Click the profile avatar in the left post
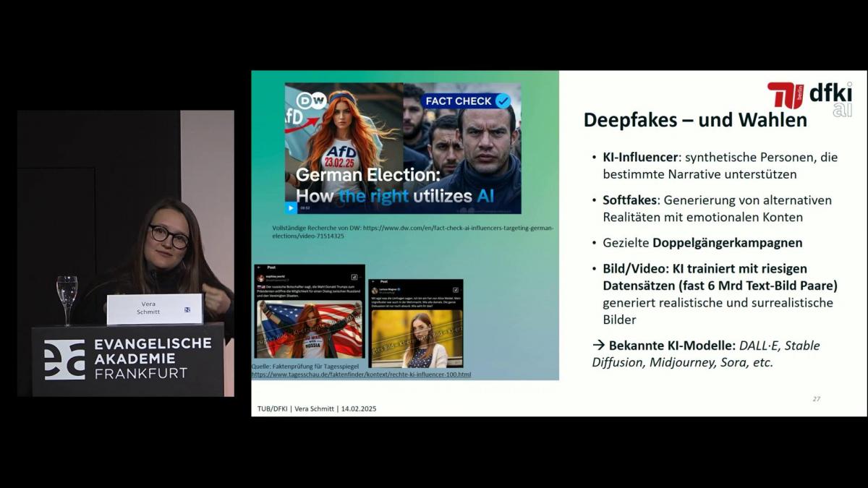 tap(261, 277)
